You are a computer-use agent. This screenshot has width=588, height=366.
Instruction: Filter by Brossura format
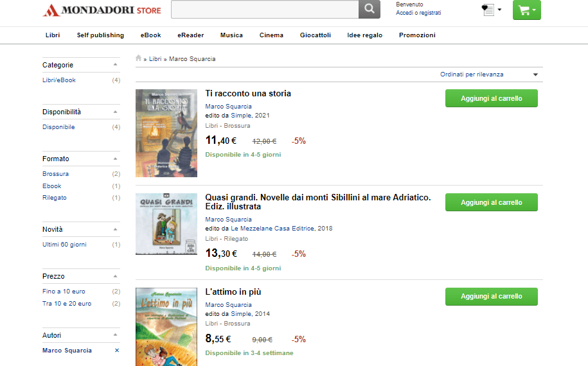(x=55, y=174)
